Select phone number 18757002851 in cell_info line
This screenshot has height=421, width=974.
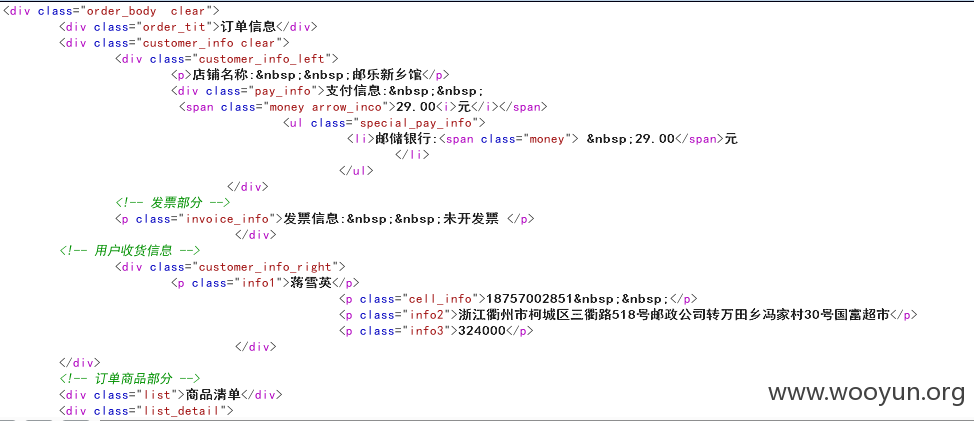point(529,299)
